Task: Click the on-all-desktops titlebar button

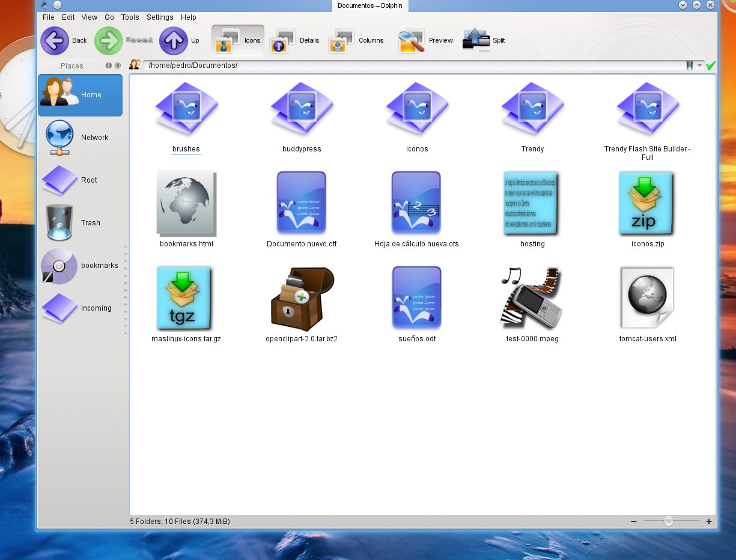Action: click(57, 5)
